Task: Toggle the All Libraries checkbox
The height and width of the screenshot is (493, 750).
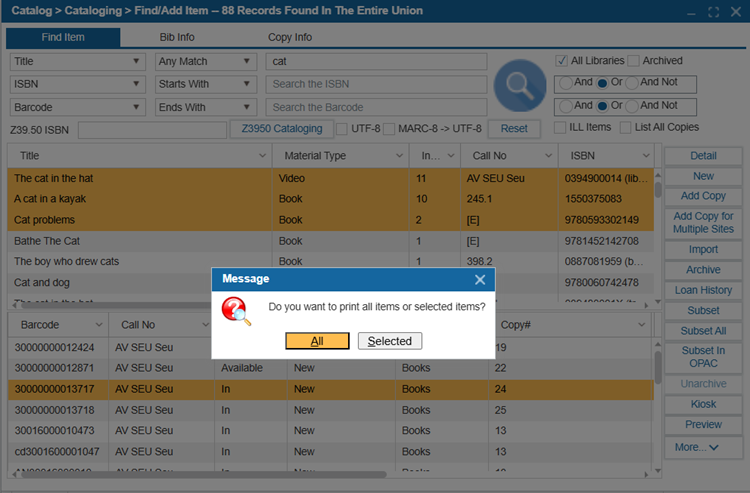Action: (562, 61)
